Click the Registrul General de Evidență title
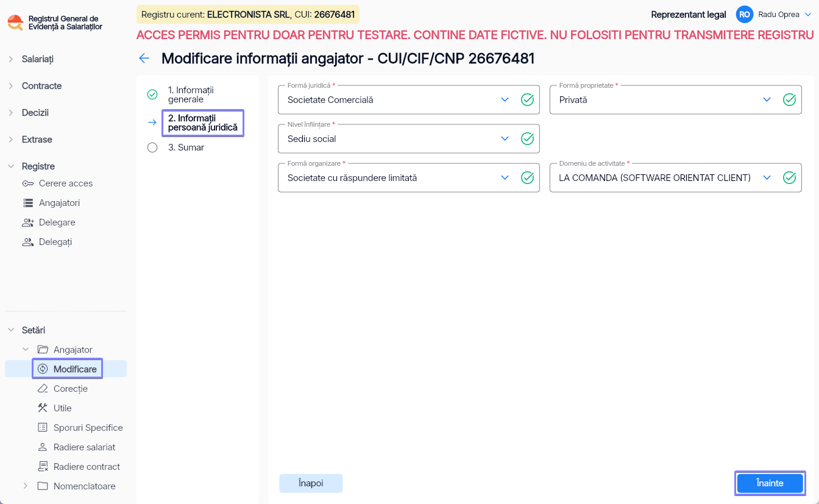Image resolution: width=819 pixels, height=504 pixels. [x=65, y=23]
